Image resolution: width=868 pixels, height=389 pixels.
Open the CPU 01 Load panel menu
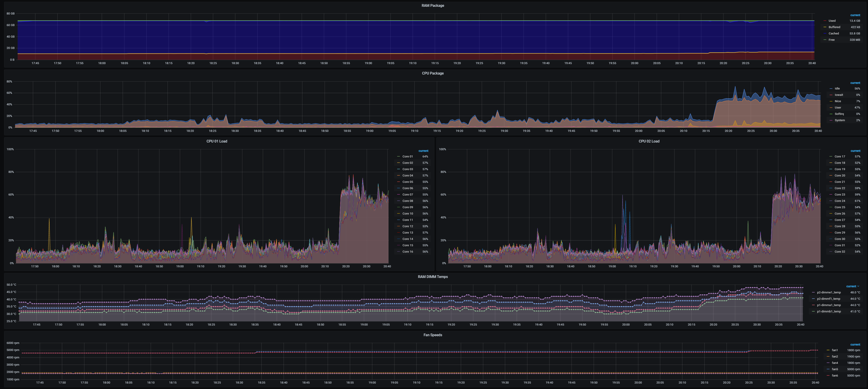pos(217,141)
